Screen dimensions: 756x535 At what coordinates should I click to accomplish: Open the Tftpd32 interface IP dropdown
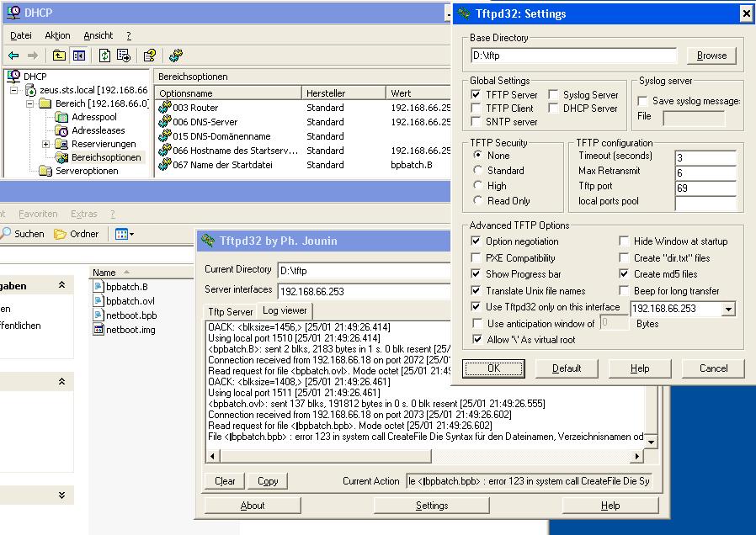tap(728, 309)
